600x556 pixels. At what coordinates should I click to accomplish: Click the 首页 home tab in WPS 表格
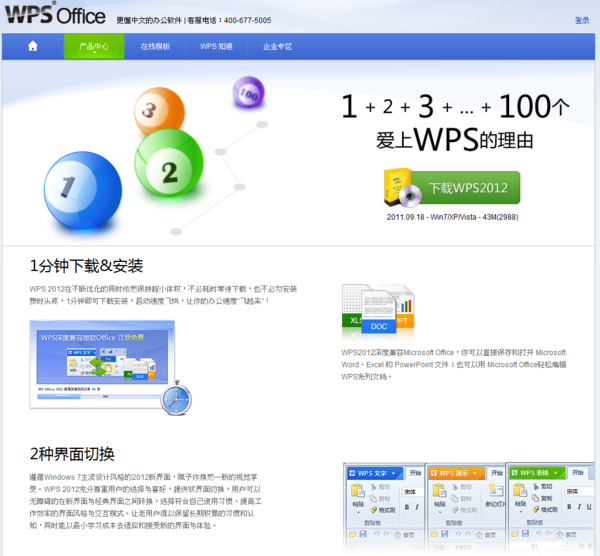(x=567, y=535)
